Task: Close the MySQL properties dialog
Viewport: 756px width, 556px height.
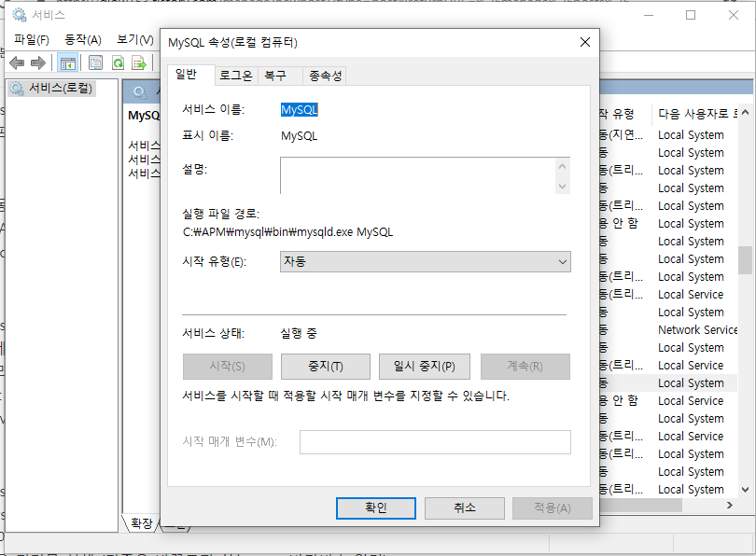Action: pyautogui.click(x=585, y=42)
